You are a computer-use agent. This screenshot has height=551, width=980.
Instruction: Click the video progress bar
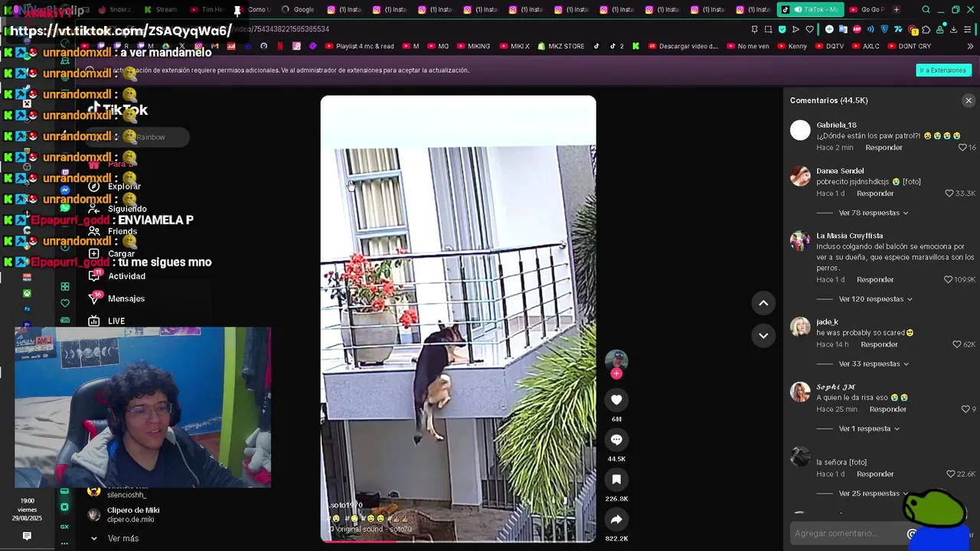[x=458, y=541]
